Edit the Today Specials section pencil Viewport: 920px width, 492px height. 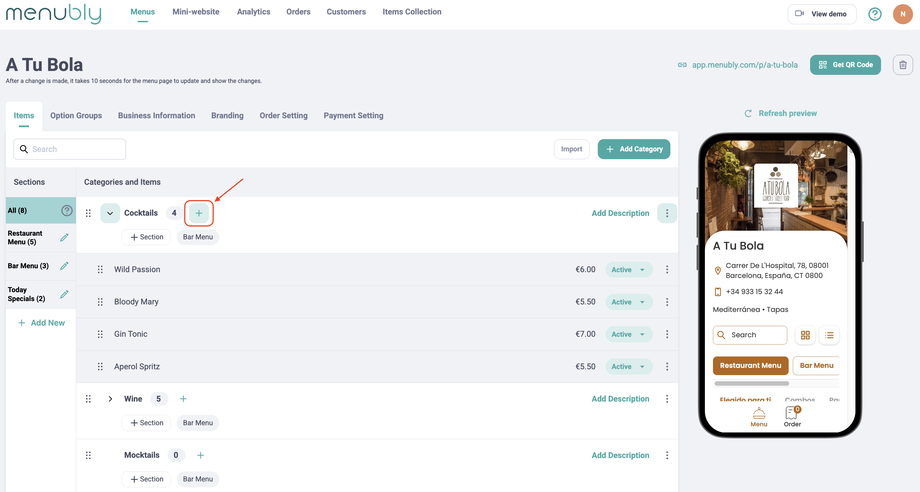[64, 294]
